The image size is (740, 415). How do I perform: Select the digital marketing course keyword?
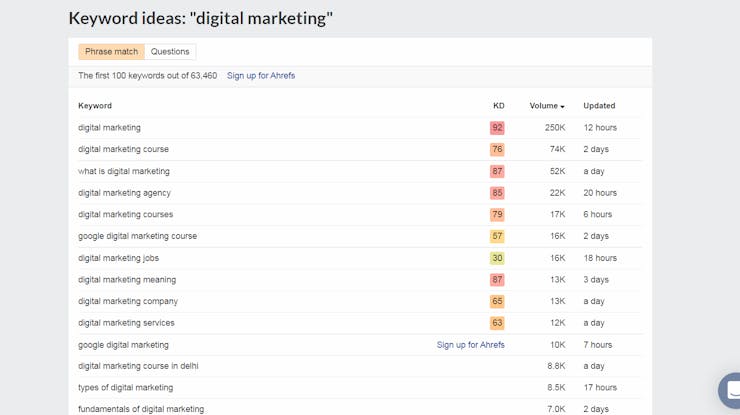pos(123,149)
